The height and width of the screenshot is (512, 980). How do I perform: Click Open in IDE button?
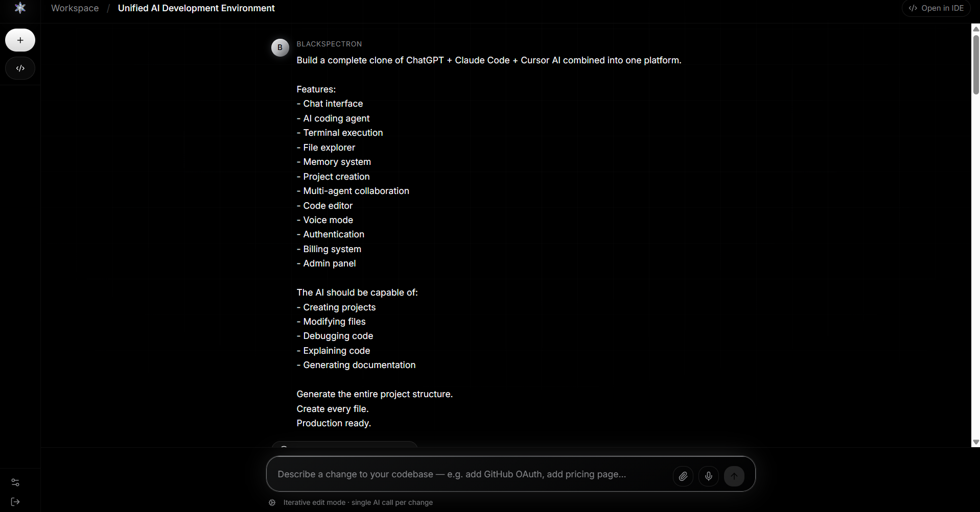click(936, 8)
